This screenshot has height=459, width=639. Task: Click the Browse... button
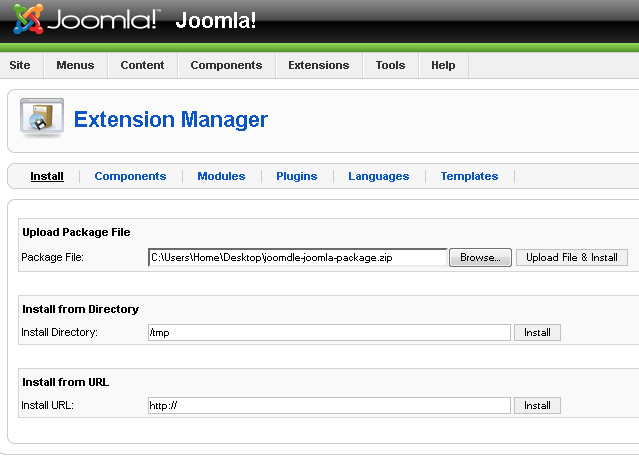[x=480, y=258]
